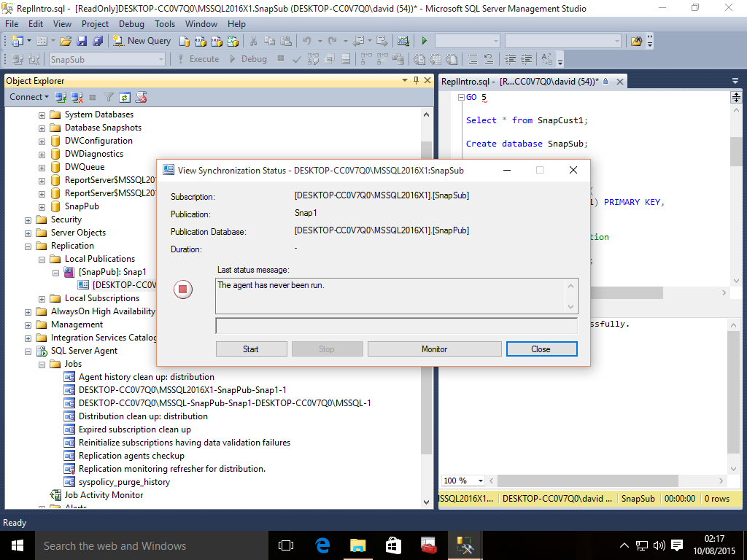Open the 100 % zoom dropdown
This screenshot has height=560, width=747.
click(x=481, y=481)
